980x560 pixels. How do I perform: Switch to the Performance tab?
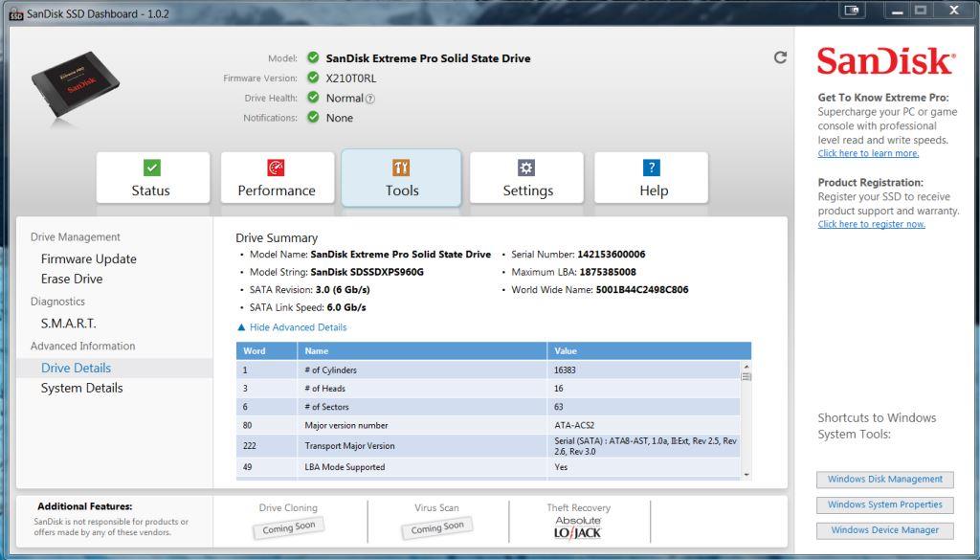(x=277, y=178)
